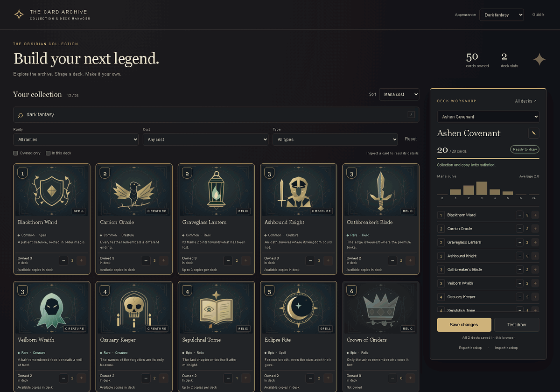Screen dimensions: 560x392
Task: Click Export backup
Action: 470,348
